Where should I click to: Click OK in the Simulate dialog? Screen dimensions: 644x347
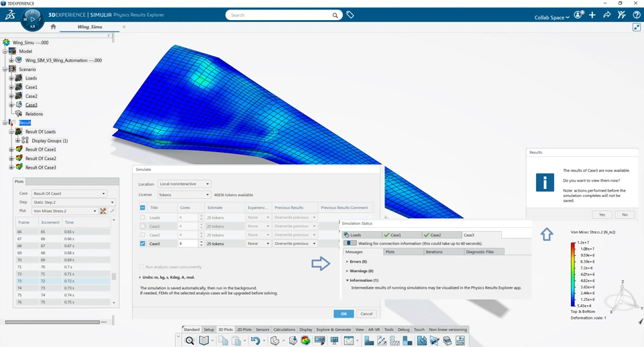click(x=343, y=314)
